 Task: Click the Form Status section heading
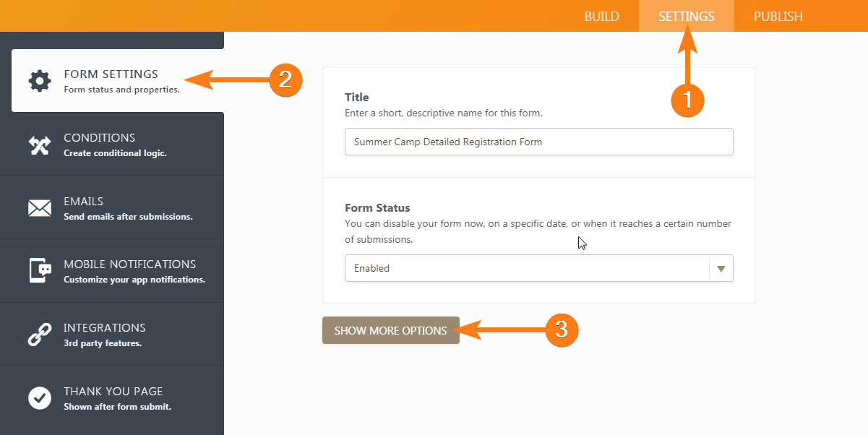(x=377, y=207)
